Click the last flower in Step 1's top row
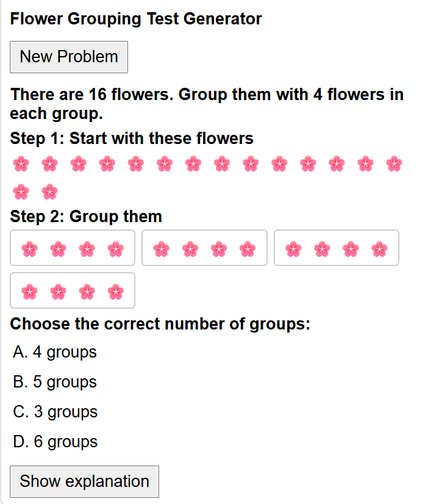Image resolution: width=425 pixels, height=504 pixels. point(394,164)
